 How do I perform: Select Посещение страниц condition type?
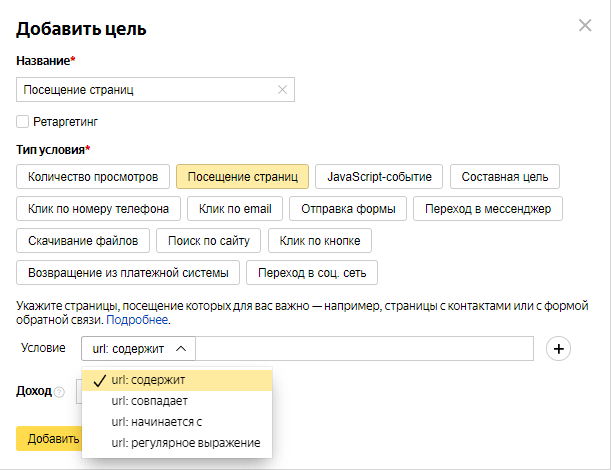242,177
